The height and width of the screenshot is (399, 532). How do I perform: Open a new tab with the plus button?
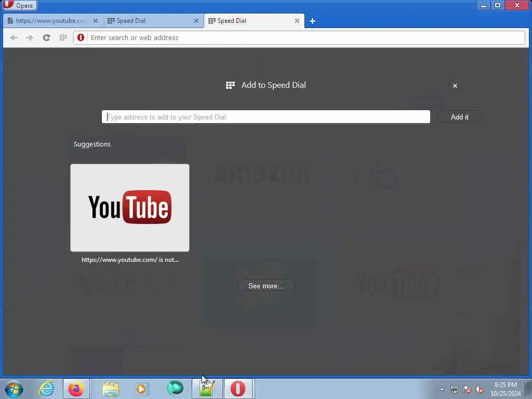pyautogui.click(x=312, y=21)
